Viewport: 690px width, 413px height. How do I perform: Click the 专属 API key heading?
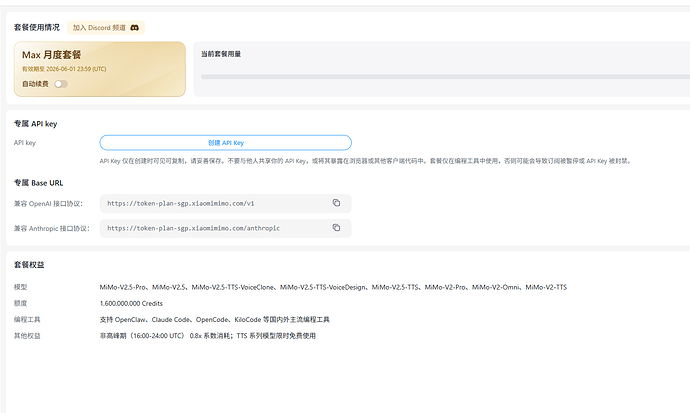36,124
